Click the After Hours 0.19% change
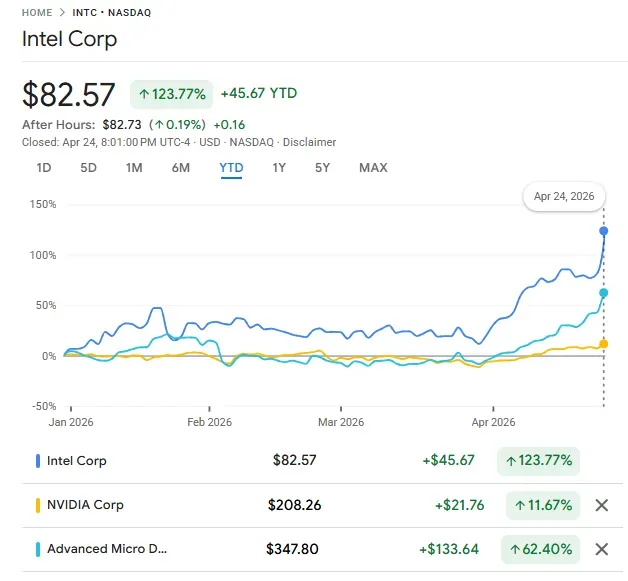 177,125
